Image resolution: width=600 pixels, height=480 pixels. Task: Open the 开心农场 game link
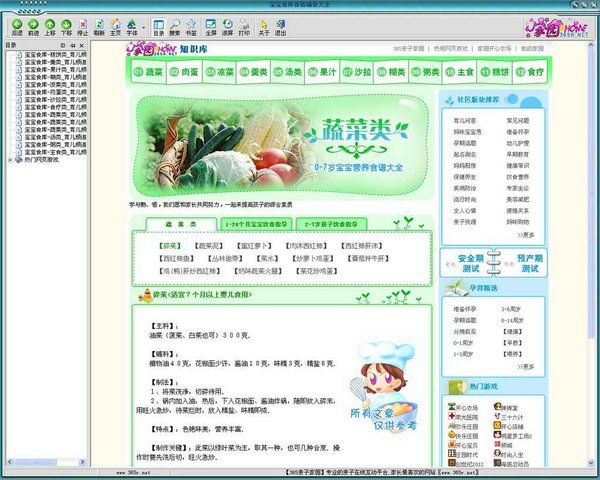pos(463,408)
